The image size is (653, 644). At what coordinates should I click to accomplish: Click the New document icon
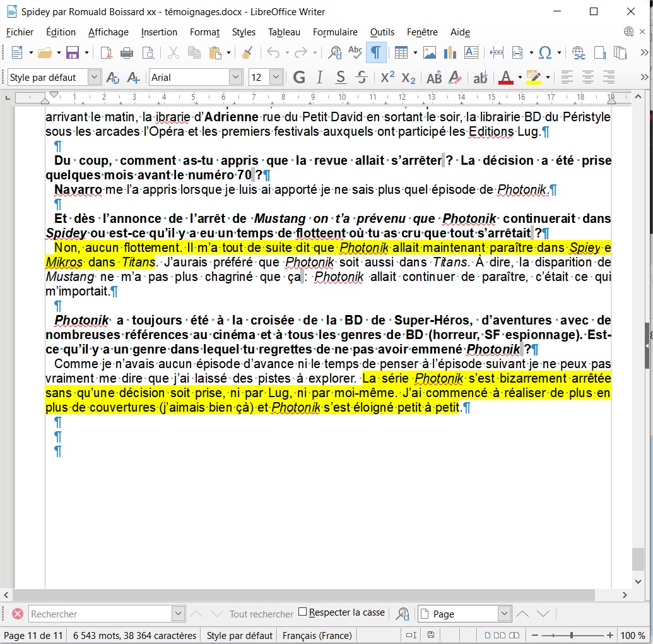pos(17,53)
